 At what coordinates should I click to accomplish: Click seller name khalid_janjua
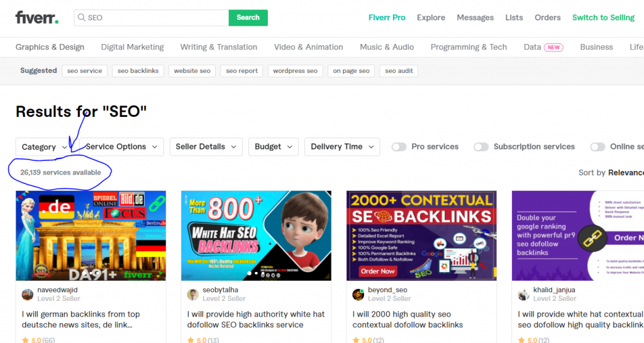[x=554, y=290]
